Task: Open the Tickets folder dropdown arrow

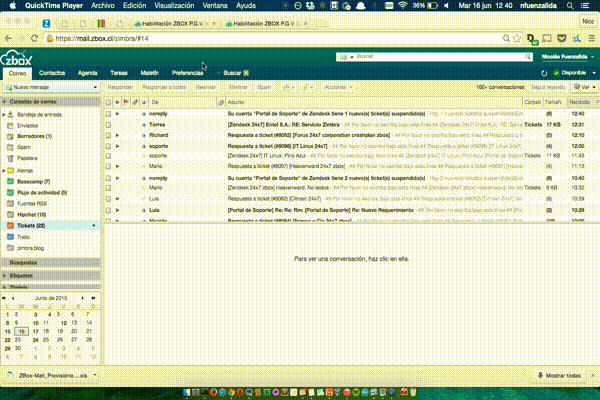Action: click(x=94, y=226)
